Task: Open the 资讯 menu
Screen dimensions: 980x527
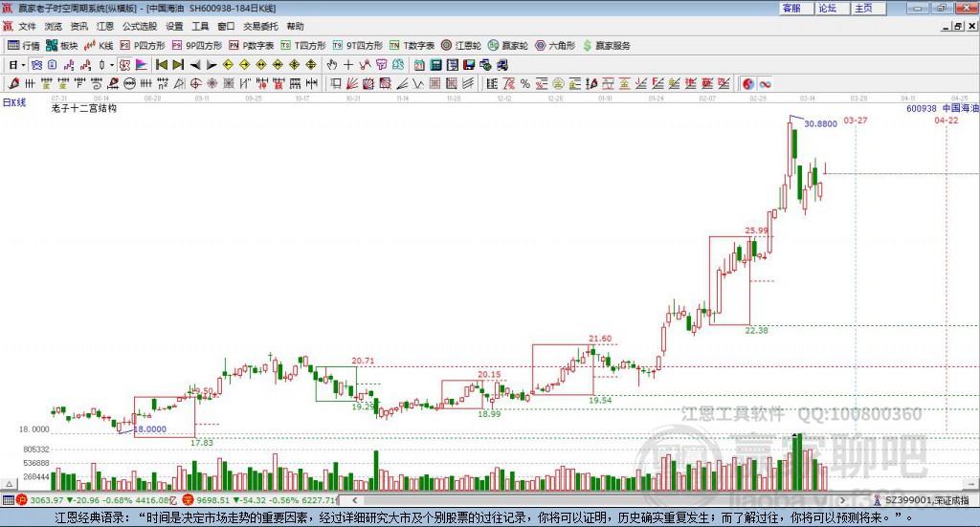Action: point(78,26)
